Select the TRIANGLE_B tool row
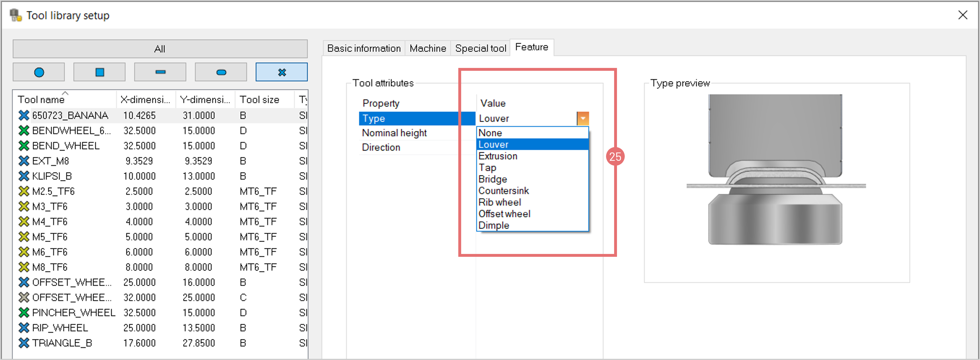This screenshot has height=360, width=980. coord(62,343)
